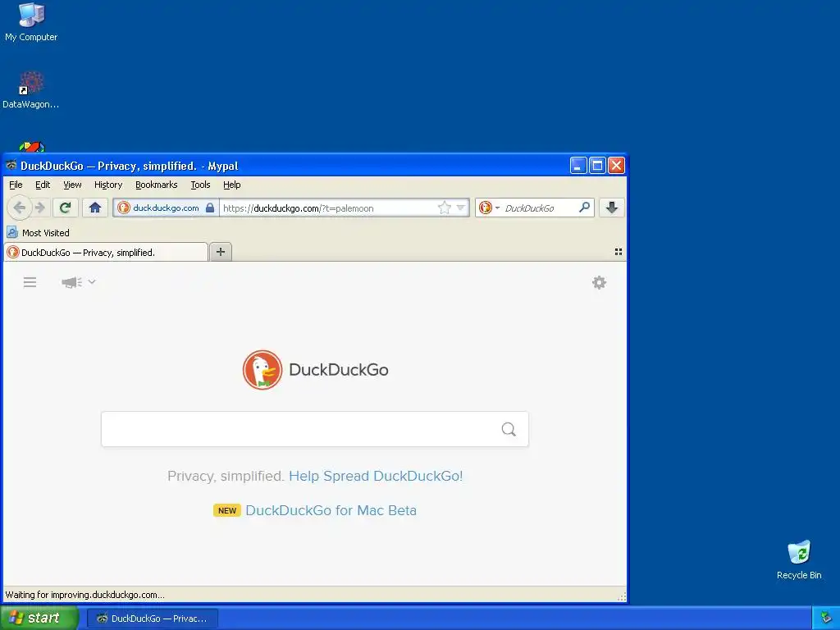
Task: Open the URL bar history dropdown arrow
Action: point(461,208)
